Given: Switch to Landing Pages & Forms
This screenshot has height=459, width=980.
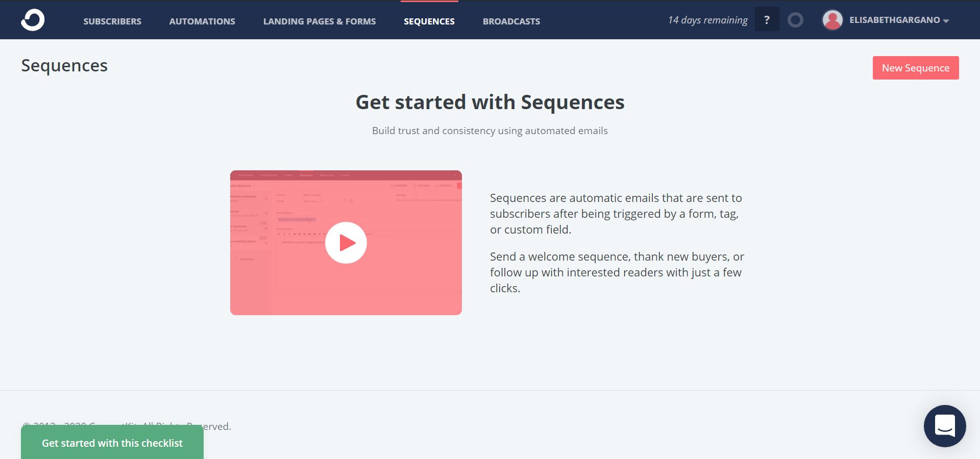Looking at the screenshot, I should coord(320,21).
